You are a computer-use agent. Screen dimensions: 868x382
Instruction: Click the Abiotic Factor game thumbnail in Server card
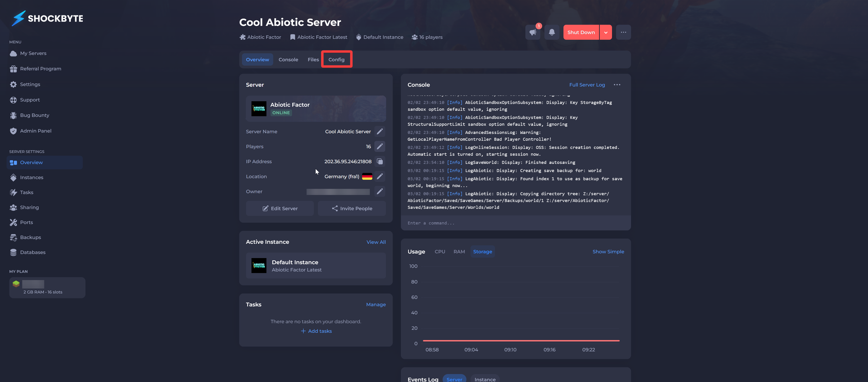click(259, 108)
